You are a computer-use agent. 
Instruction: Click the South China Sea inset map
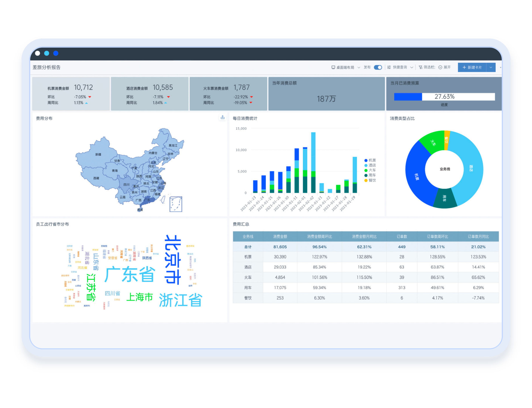click(176, 204)
